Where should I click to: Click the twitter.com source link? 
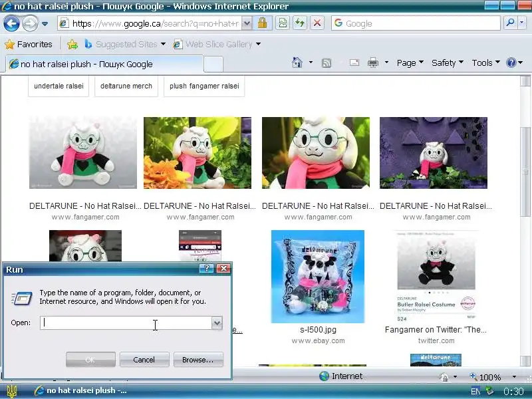click(436, 340)
